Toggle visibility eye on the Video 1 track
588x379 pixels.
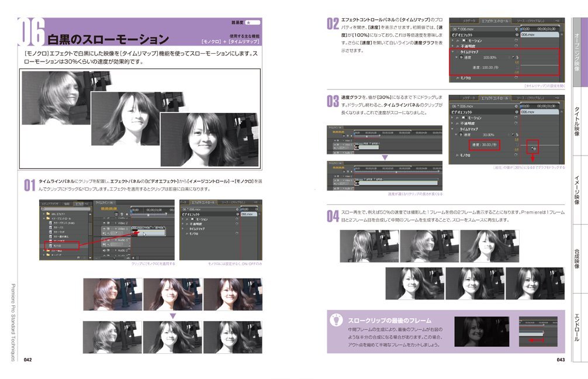tap(105, 228)
